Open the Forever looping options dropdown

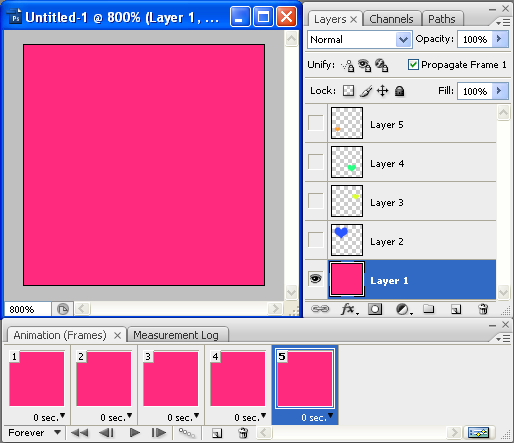pos(34,433)
